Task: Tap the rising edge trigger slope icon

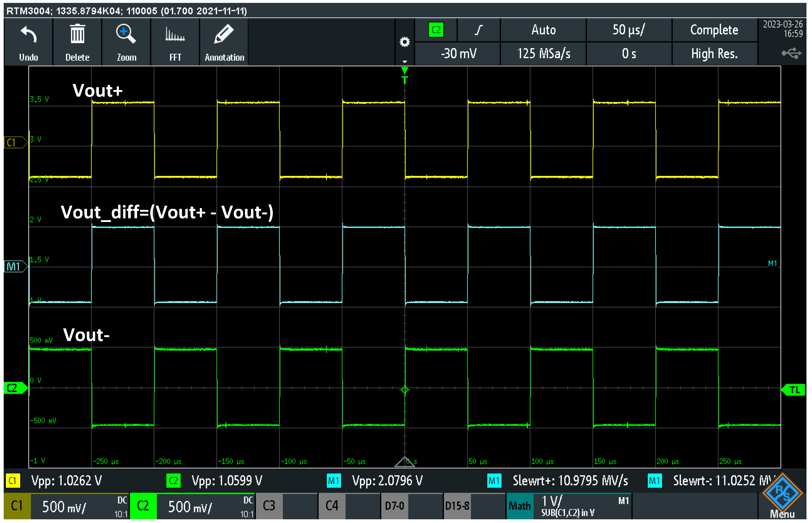Action: click(x=478, y=30)
